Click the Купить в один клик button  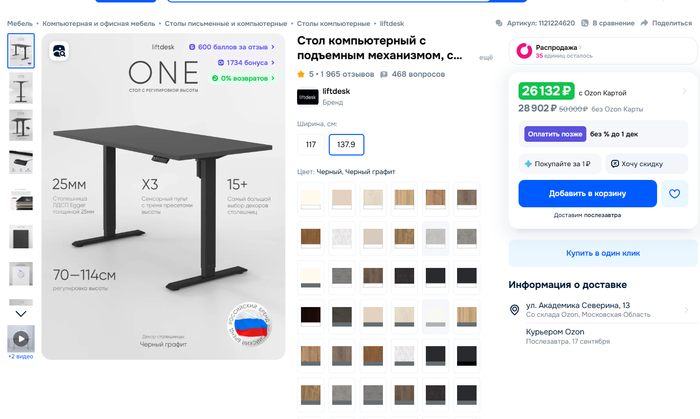602,253
